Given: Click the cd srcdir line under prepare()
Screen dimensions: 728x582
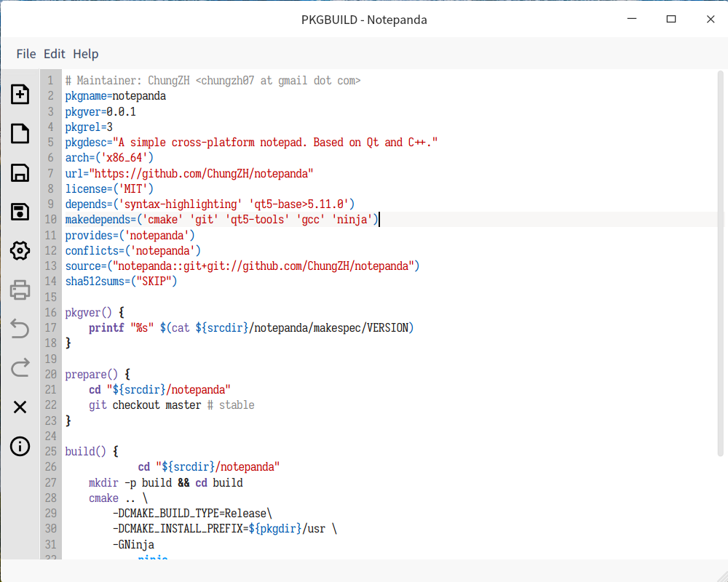Looking at the screenshot, I should (159, 390).
